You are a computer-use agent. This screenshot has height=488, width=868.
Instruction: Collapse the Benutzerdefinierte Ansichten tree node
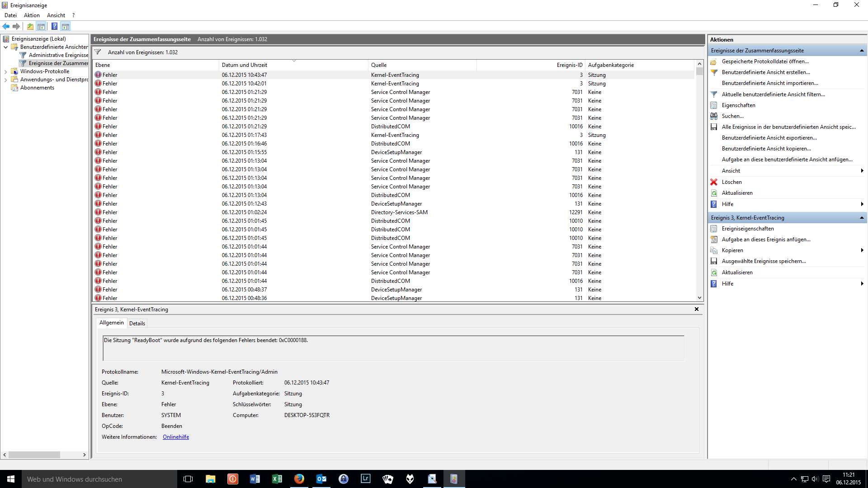(x=5, y=47)
